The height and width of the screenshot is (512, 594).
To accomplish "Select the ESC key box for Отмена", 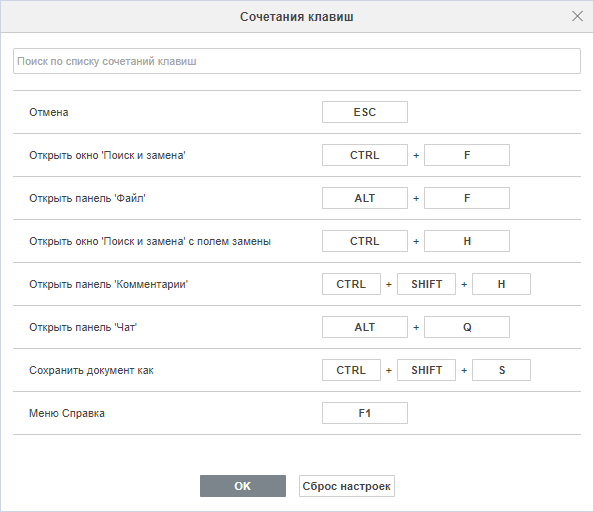I will [x=365, y=112].
